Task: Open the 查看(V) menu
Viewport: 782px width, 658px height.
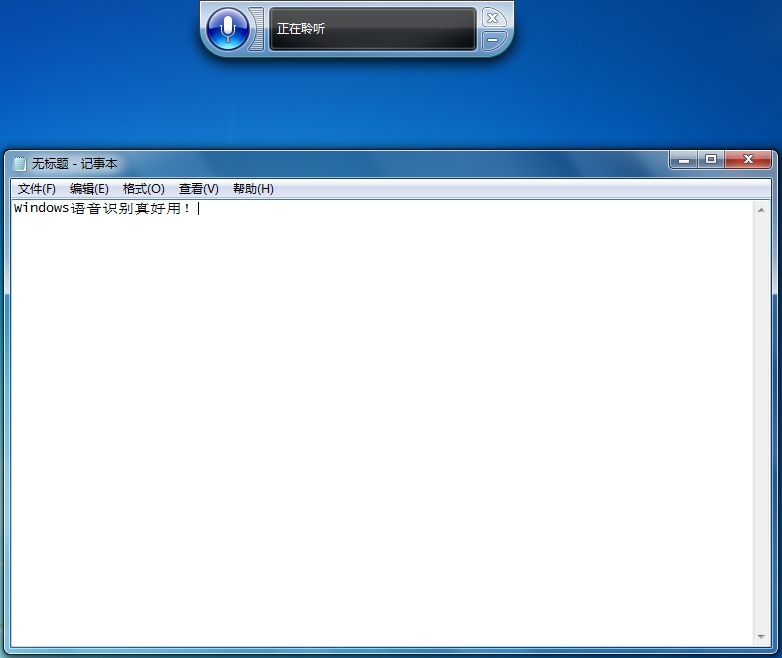Action: pos(198,189)
